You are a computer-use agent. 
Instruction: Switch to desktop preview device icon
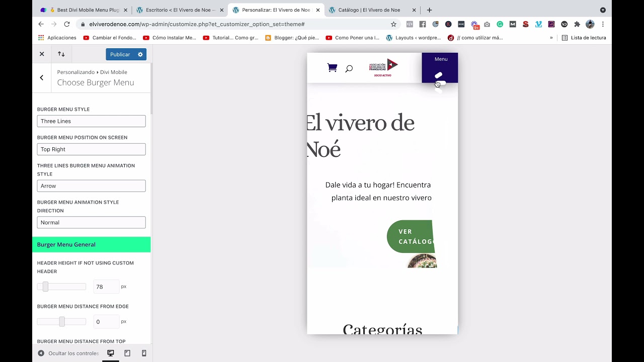point(111,353)
